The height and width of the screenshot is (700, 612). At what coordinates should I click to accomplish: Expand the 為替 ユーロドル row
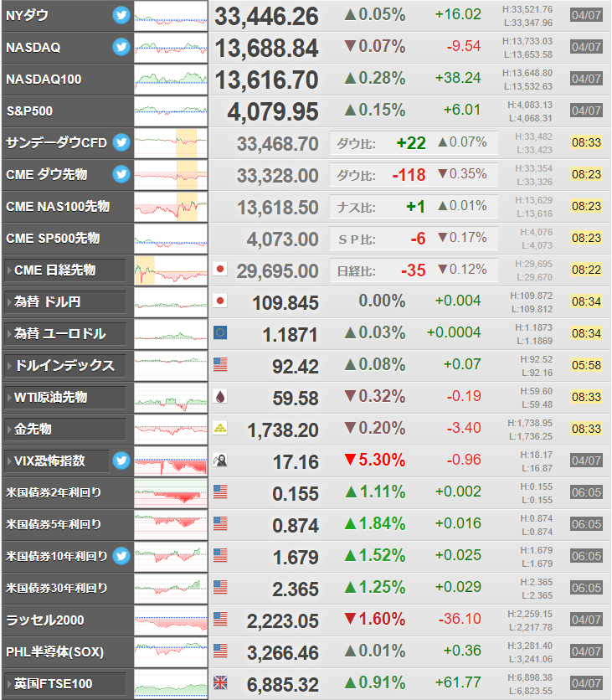tap(64, 334)
